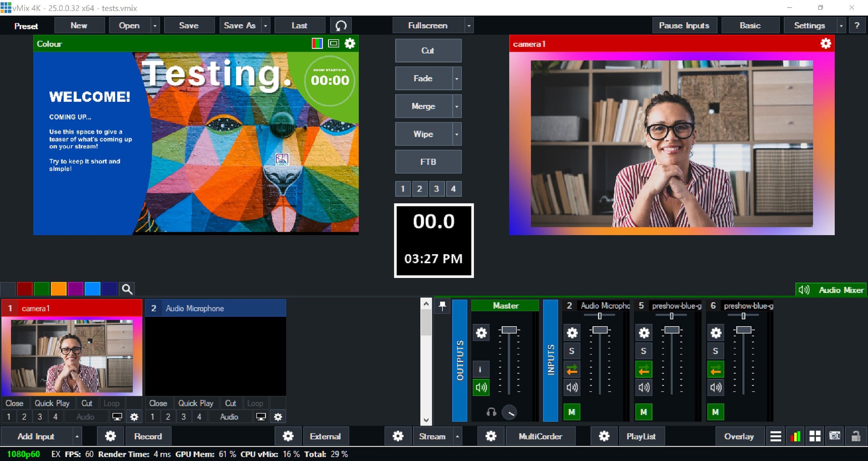Click the input grid layout icon
The height and width of the screenshot is (461, 868).
(x=815, y=436)
